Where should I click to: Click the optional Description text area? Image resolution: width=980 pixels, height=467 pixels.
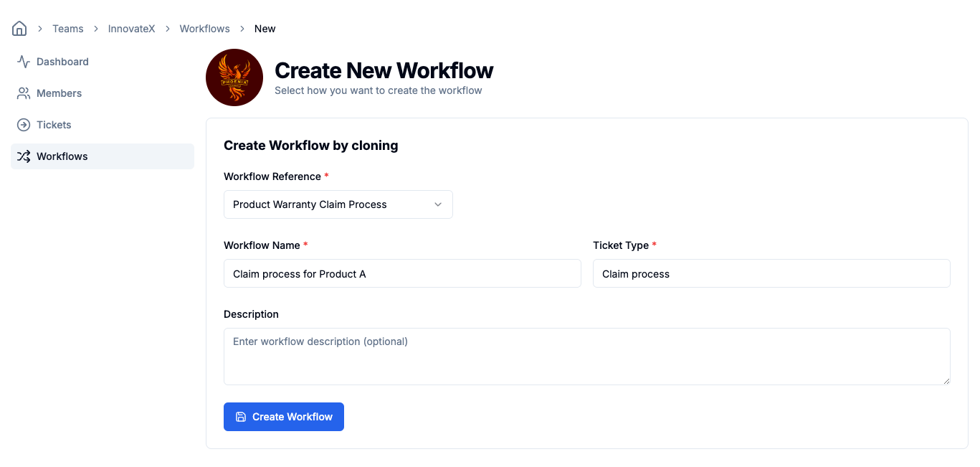coord(587,356)
